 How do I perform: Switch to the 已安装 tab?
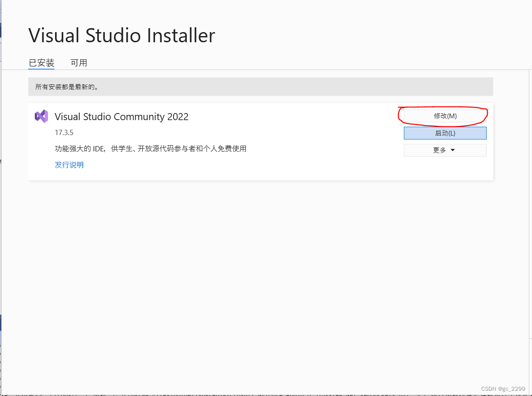coord(41,63)
